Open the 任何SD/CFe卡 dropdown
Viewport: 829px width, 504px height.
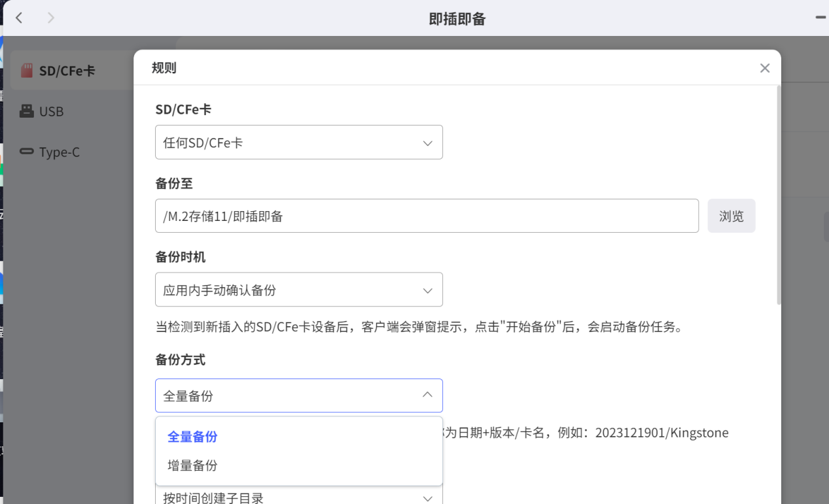(x=299, y=143)
